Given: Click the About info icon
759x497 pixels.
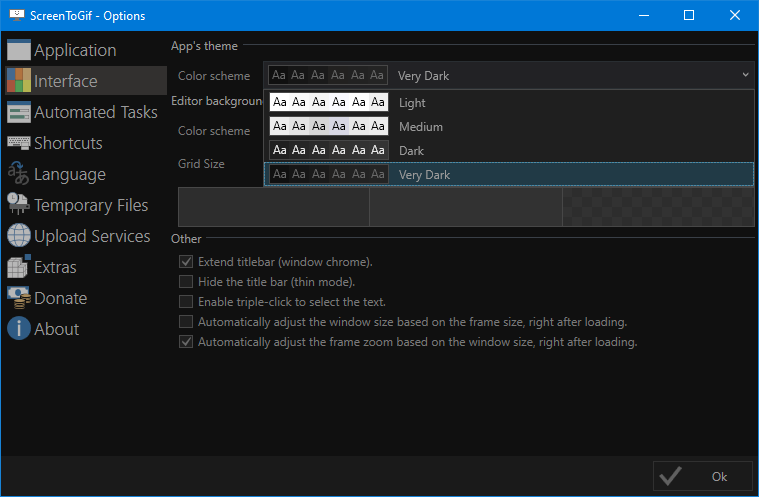Looking at the screenshot, I should pos(19,329).
